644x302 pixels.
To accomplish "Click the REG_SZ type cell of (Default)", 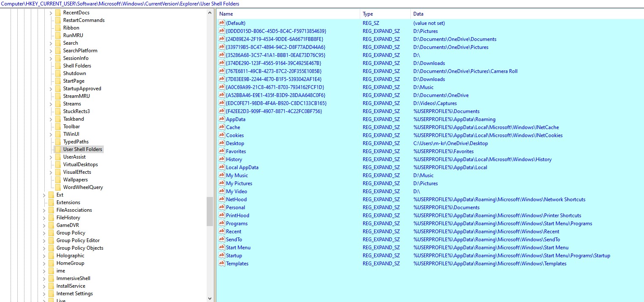I will pos(371,23).
